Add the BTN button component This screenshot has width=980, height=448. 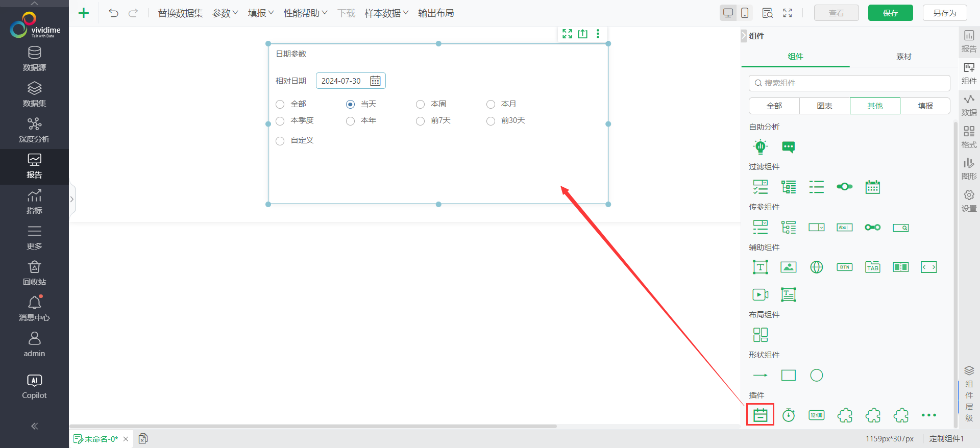click(x=845, y=267)
